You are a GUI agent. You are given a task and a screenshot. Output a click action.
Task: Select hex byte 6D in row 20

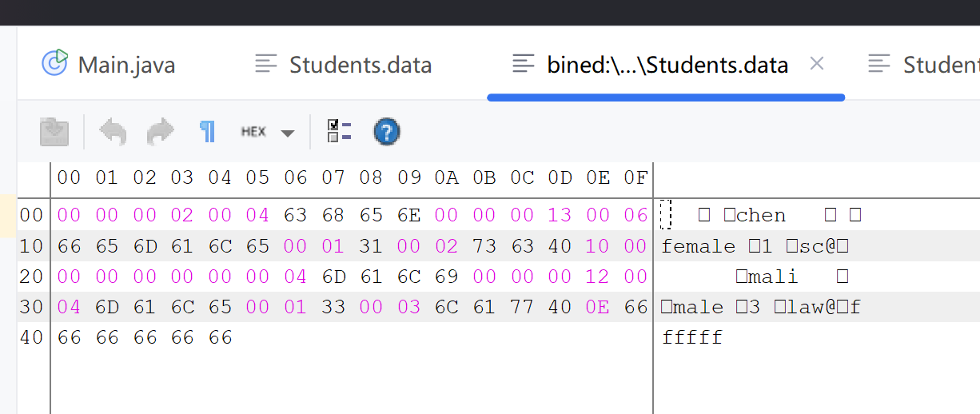click(x=333, y=277)
